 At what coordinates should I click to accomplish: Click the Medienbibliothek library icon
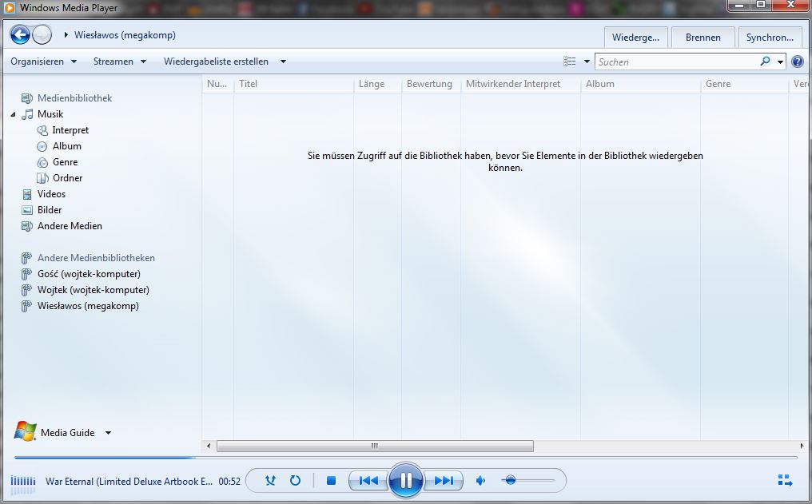[27, 97]
